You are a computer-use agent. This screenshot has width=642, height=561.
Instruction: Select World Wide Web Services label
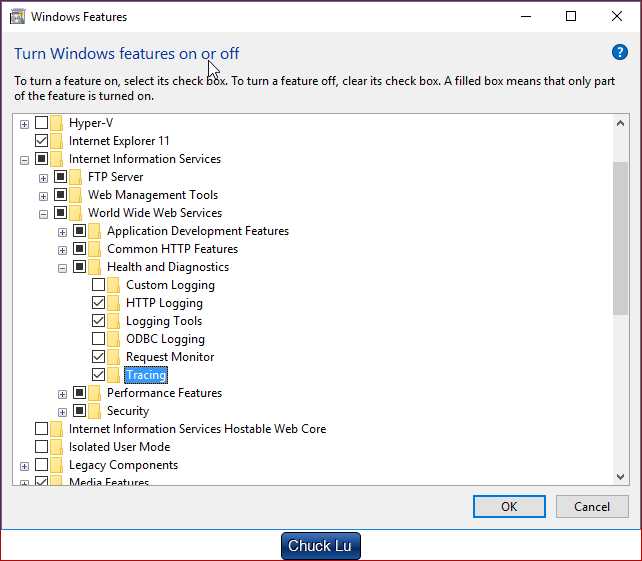point(155,213)
